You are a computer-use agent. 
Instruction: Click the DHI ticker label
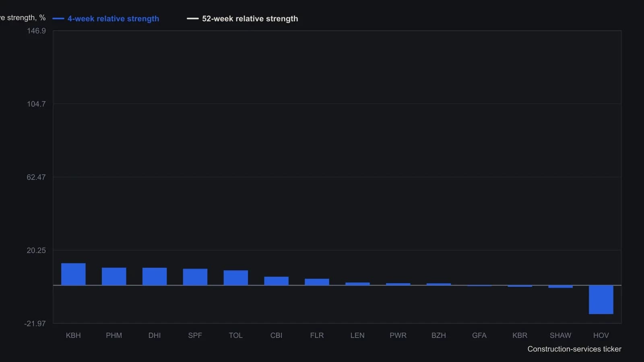(x=155, y=335)
